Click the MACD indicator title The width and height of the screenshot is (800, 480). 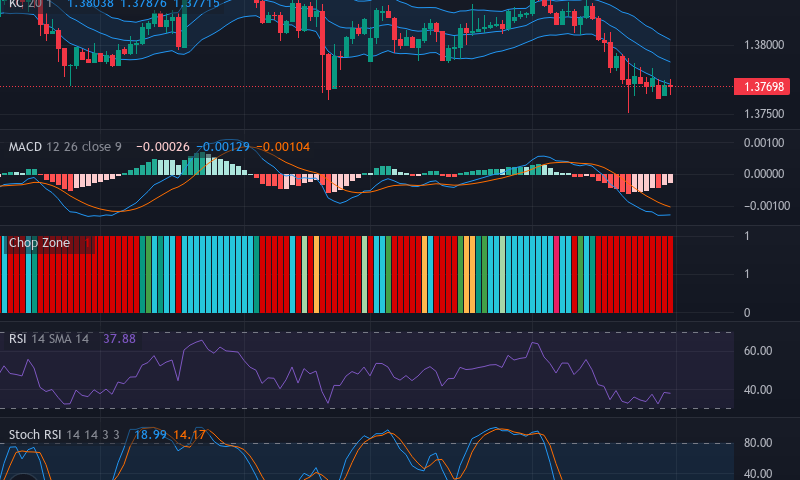pos(25,147)
